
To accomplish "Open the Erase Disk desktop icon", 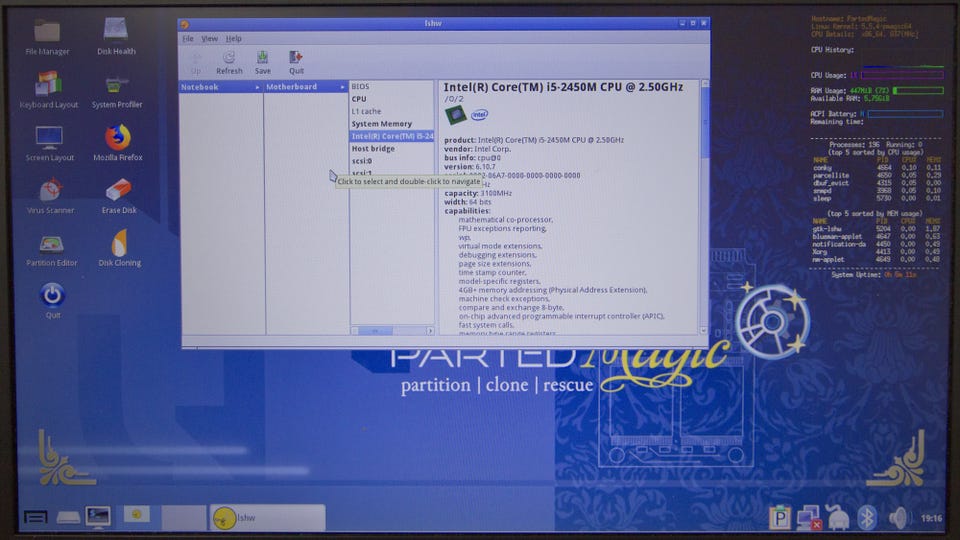I will pos(119,196).
